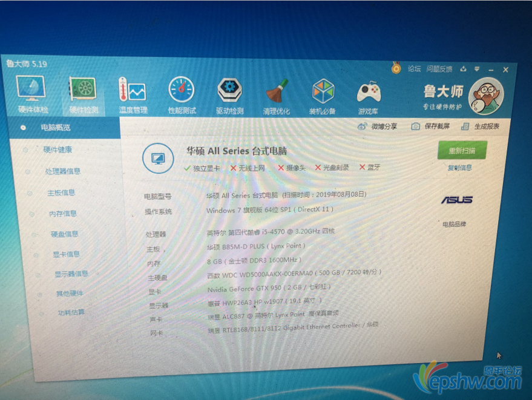The image size is (532, 400).
Task: Open 清理优化 cleanup broom tool
Action: 277,97
